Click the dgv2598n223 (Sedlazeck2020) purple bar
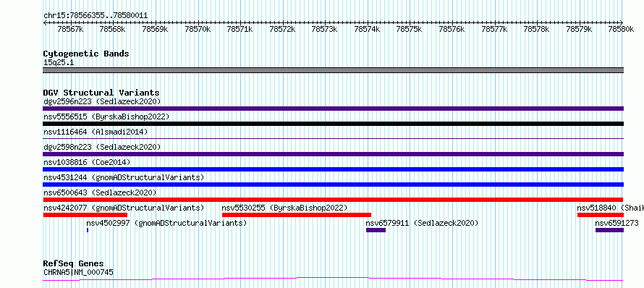The image size is (644, 288). [x=334, y=154]
